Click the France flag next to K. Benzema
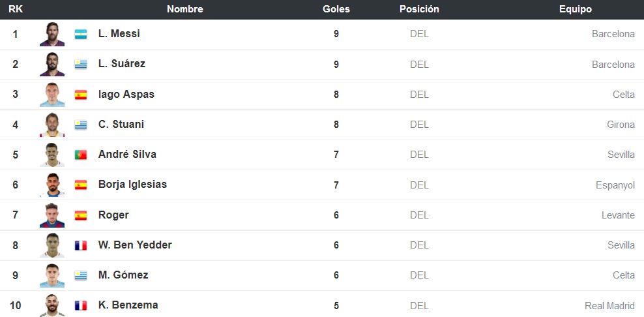The width and height of the screenshot is (644, 317). coord(81,305)
